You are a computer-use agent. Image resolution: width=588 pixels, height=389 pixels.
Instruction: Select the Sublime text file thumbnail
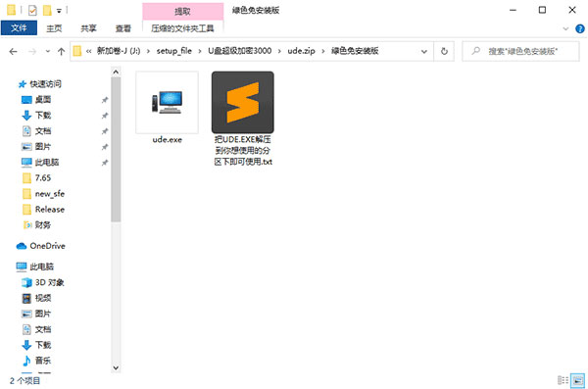click(x=243, y=103)
